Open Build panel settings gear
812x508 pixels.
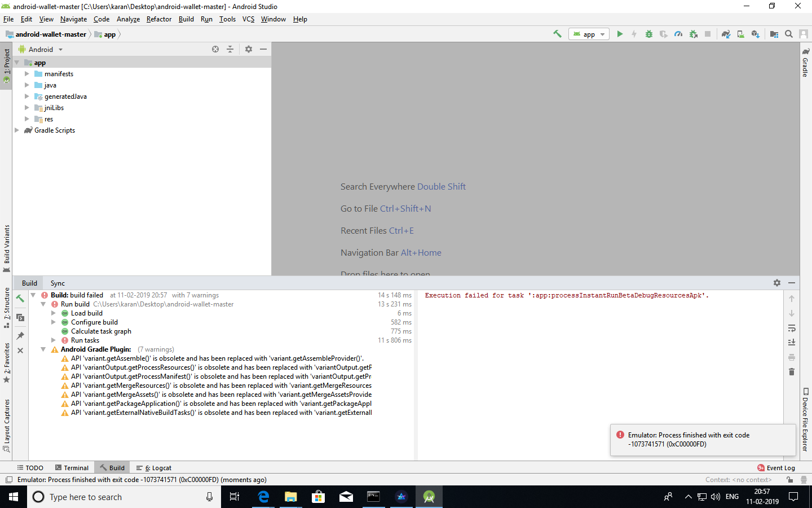[x=777, y=283]
